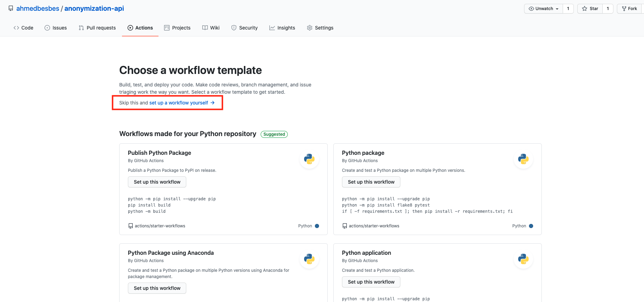The height and width of the screenshot is (302, 644).
Task: Click 'Publish a Python Package to PyPI on release.' text
Action: click(172, 170)
